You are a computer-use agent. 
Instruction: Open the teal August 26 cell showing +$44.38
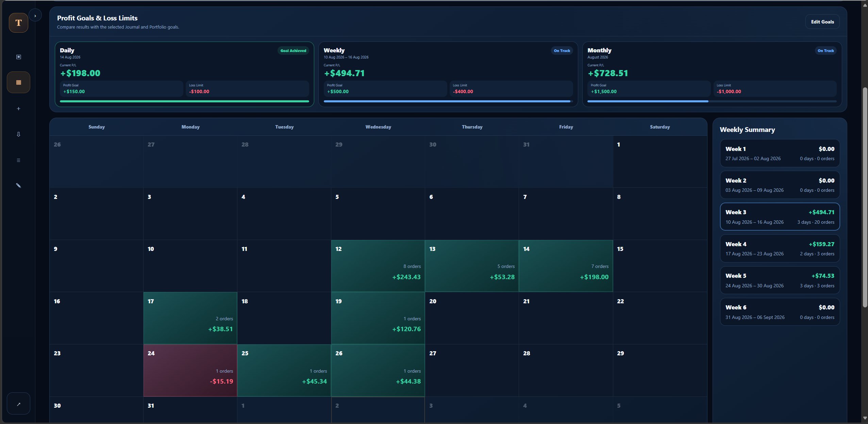click(378, 370)
